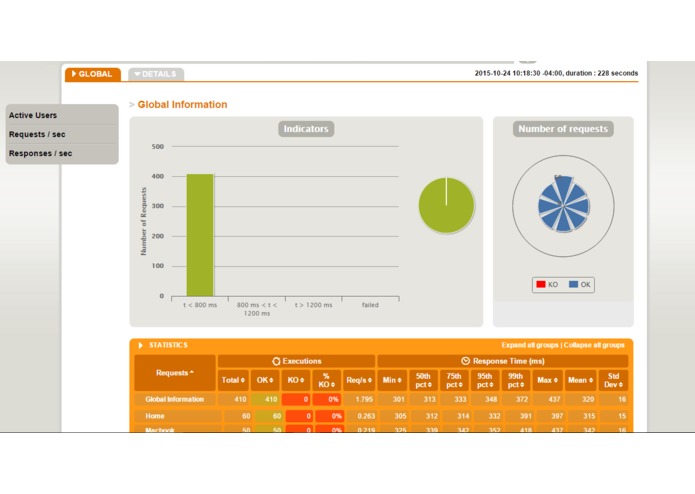Open Active Users in the sidebar
This screenshot has height=494, width=695.
point(62,115)
